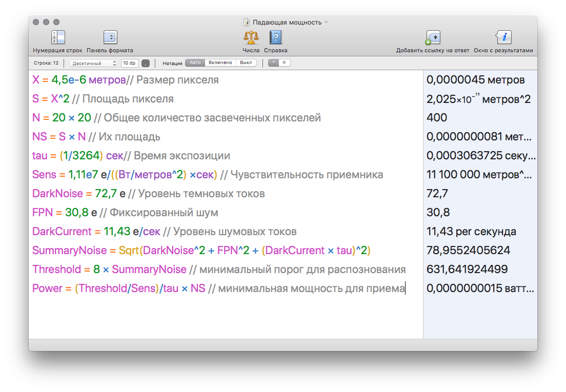The height and width of the screenshot is (392, 566).
Task: Toggle line numbering with Нумерация строк icon
Action: click(58, 37)
